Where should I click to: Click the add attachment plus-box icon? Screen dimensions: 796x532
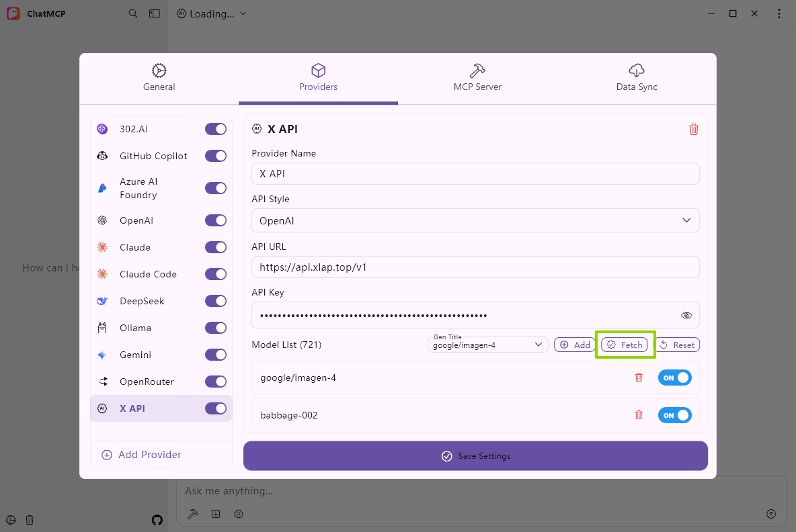(216, 514)
